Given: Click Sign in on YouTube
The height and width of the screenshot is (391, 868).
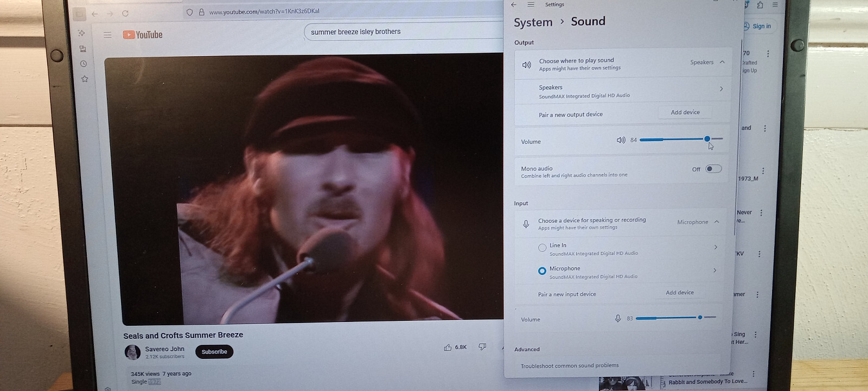Looking at the screenshot, I should point(757,26).
